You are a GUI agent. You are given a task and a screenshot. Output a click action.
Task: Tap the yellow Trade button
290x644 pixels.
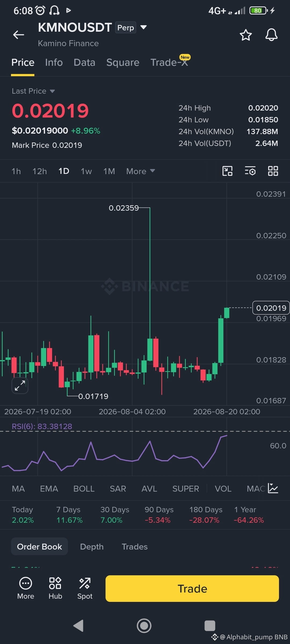pos(192,588)
